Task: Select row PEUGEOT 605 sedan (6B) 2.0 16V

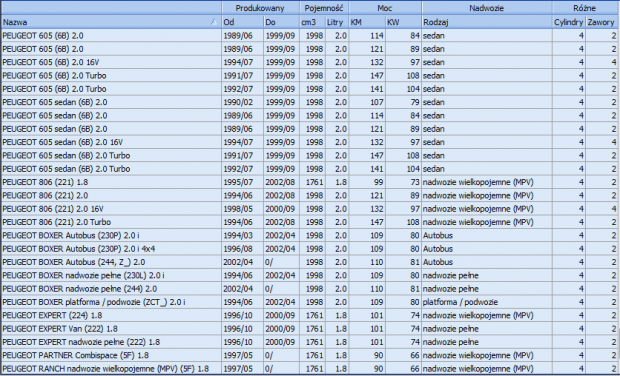Action: (x=310, y=142)
